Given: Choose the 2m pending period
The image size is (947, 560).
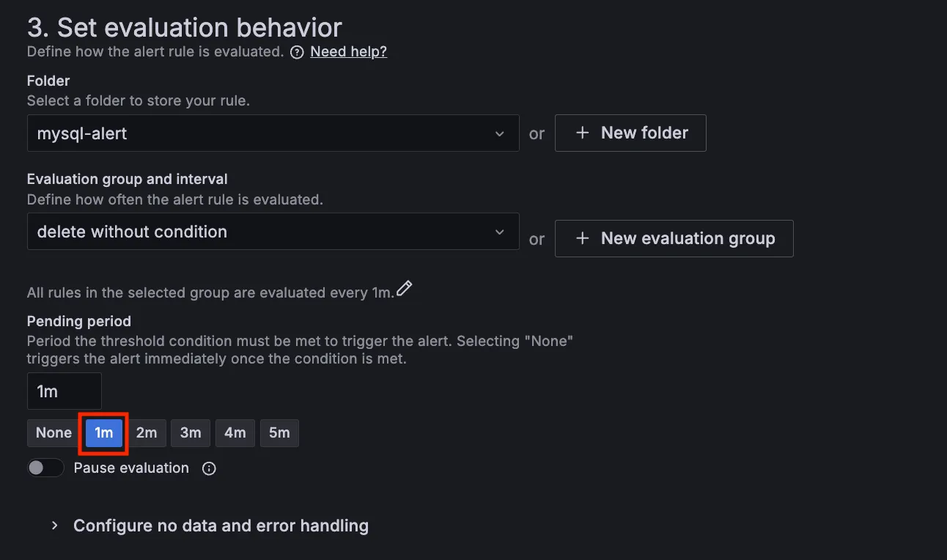Looking at the screenshot, I should point(147,432).
